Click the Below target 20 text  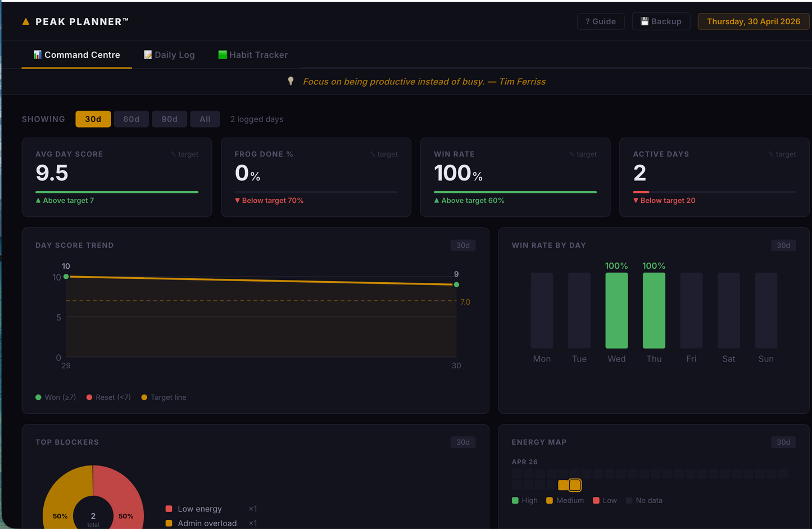pyautogui.click(x=664, y=201)
